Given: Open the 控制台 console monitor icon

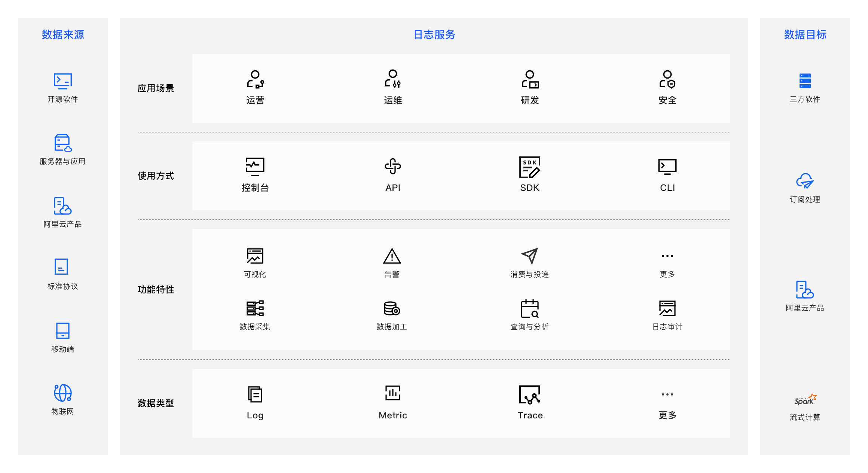Looking at the screenshot, I should (x=255, y=167).
